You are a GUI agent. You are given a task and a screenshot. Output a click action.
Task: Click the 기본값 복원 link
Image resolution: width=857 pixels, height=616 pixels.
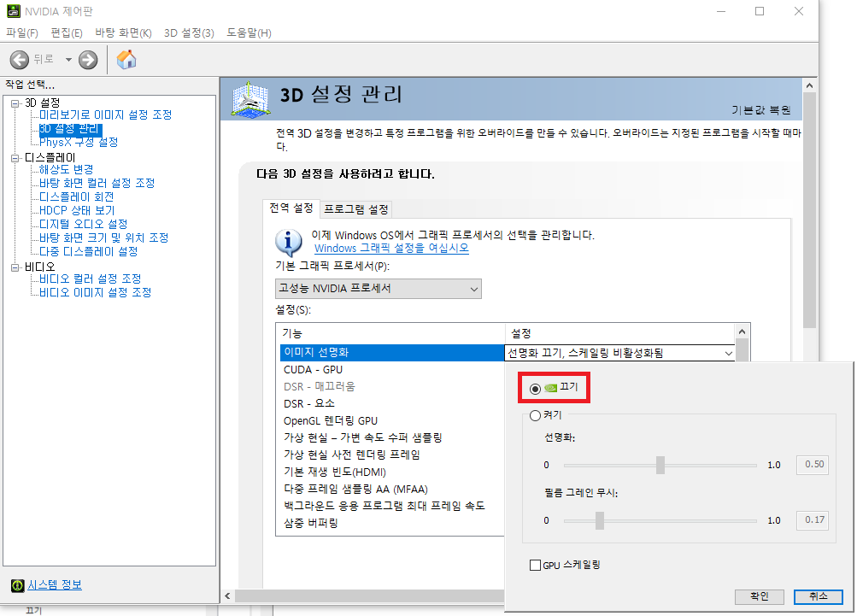point(760,110)
